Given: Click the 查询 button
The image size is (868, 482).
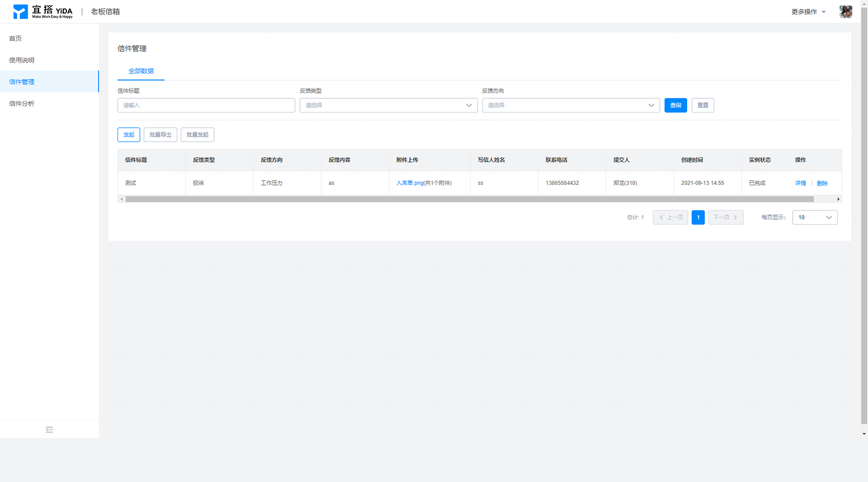Looking at the screenshot, I should point(676,105).
